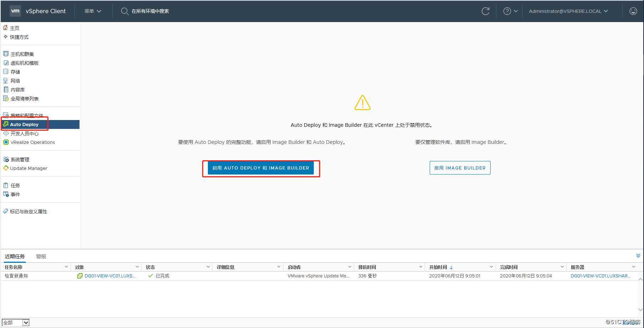644x328 pixels.
Task: Click the 启用 IMAGE BUILDER button
Action: point(460,168)
